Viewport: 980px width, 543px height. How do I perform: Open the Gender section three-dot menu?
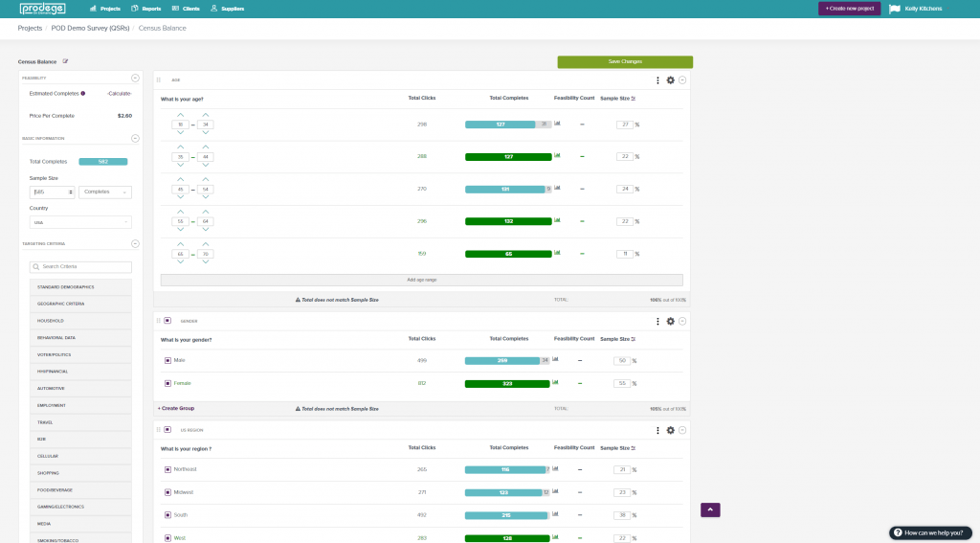[x=657, y=321]
